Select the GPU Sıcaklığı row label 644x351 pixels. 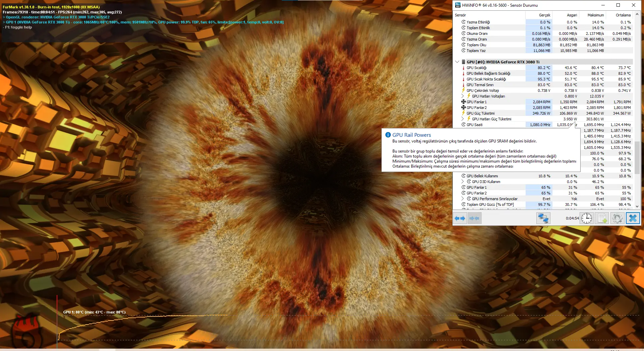tap(476, 68)
